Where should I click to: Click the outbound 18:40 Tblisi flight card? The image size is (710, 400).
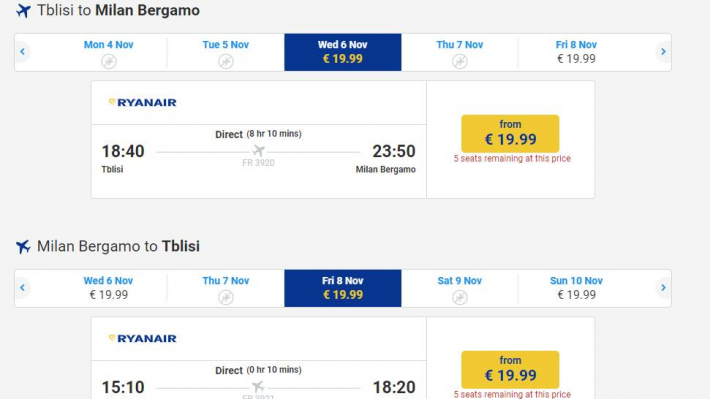click(258, 150)
